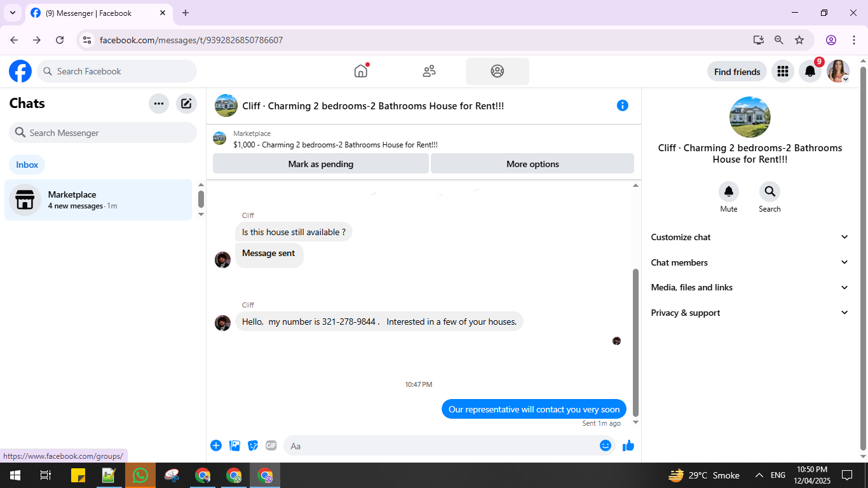Attach a file with the photo icon

pyautogui.click(x=234, y=445)
